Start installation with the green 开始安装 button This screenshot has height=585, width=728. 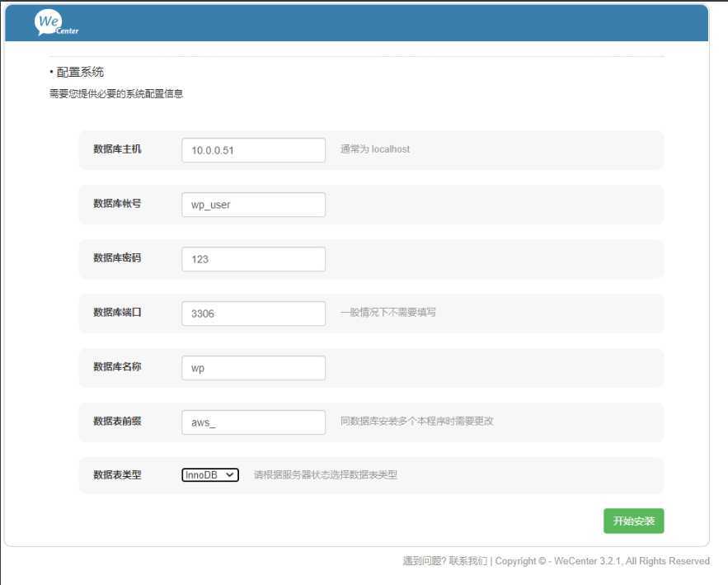click(x=633, y=521)
